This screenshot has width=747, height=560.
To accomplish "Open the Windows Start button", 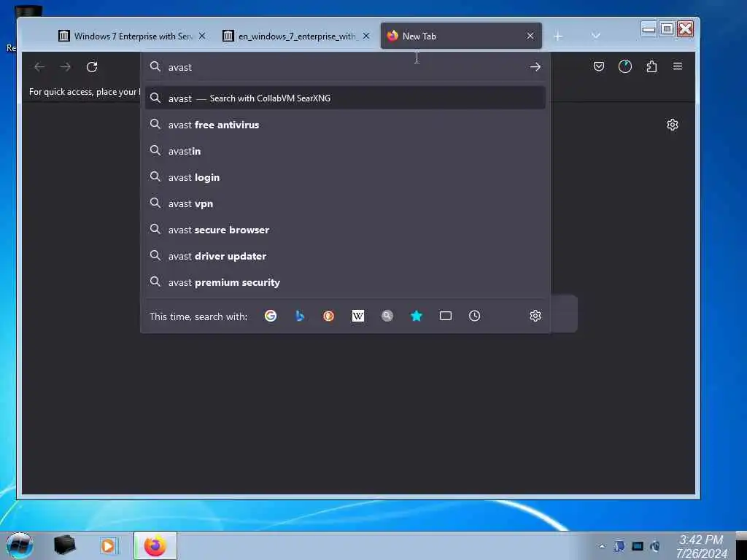I will (x=20, y=545).
